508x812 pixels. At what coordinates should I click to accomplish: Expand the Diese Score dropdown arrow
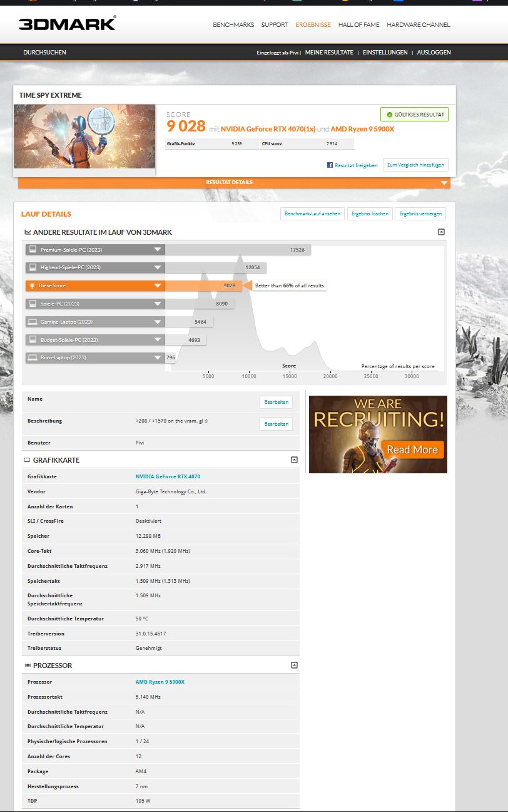click(158, 285)
